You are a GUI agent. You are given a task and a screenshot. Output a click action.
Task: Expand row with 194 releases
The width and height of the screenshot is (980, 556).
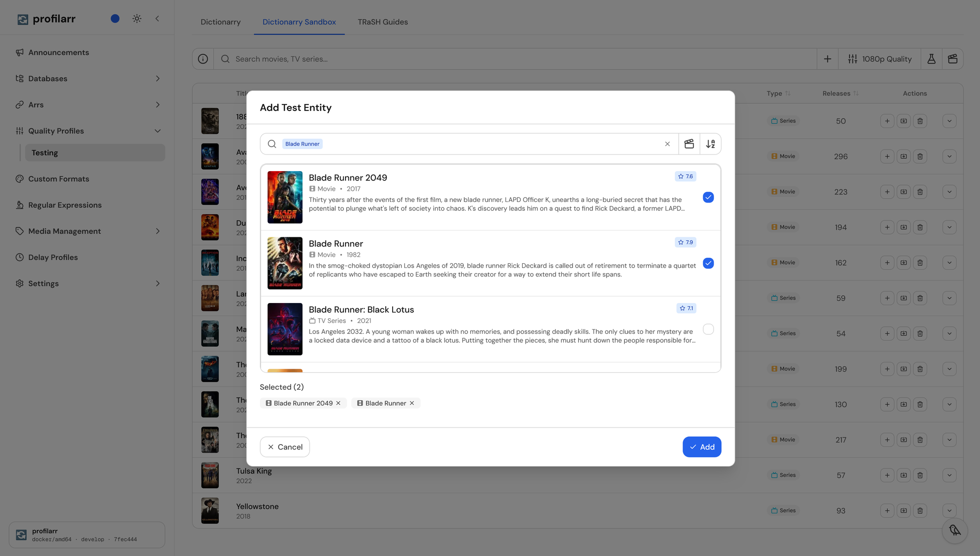949,227
